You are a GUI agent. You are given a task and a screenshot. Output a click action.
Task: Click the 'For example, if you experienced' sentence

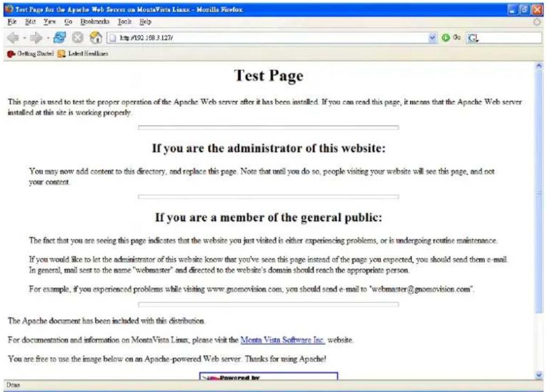point(251,289)
